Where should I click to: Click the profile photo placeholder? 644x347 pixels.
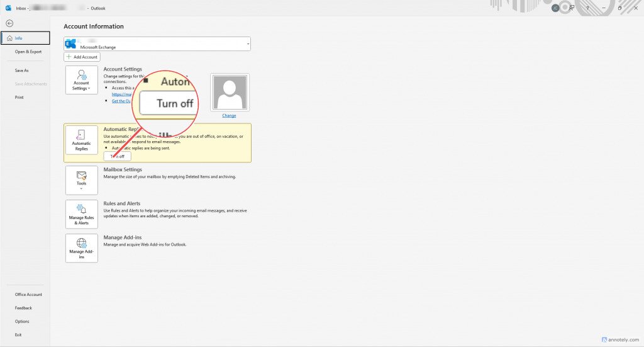[230, 93]
